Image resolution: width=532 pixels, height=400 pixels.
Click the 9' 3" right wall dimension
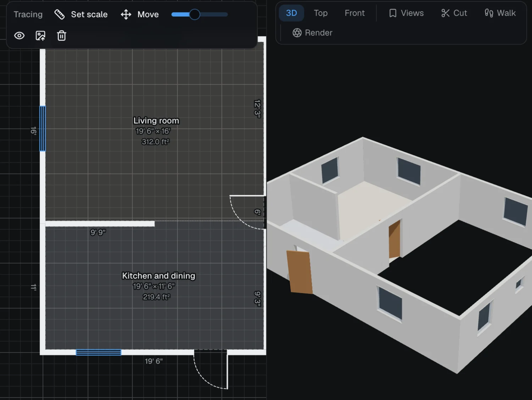(x=257, y=298)
